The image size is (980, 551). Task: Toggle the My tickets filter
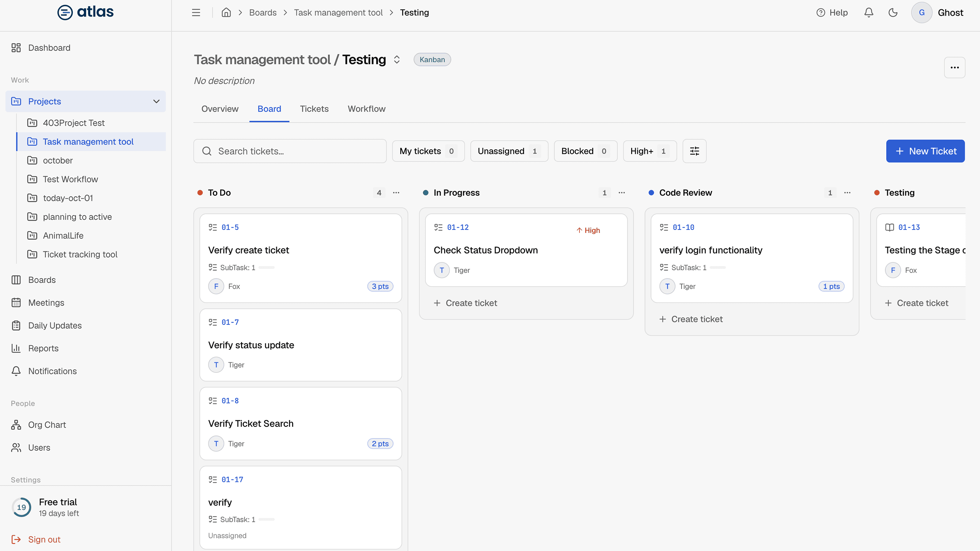(428, 151)
